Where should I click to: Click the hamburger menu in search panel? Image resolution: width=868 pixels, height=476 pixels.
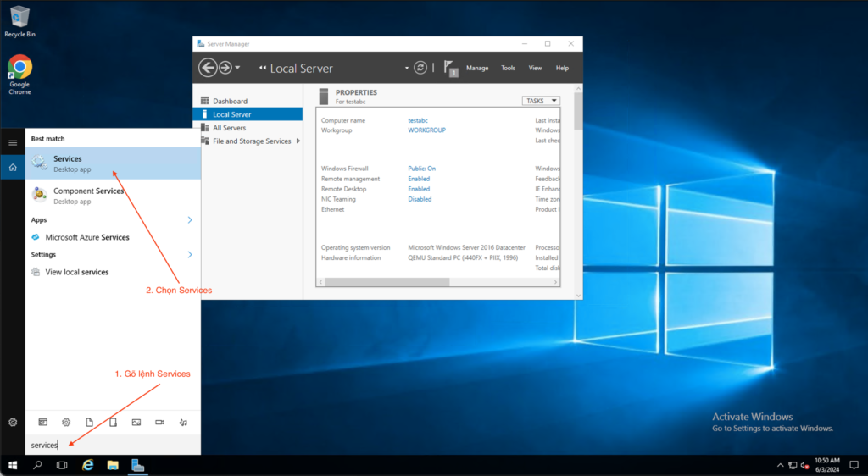(x=13, y=142)
